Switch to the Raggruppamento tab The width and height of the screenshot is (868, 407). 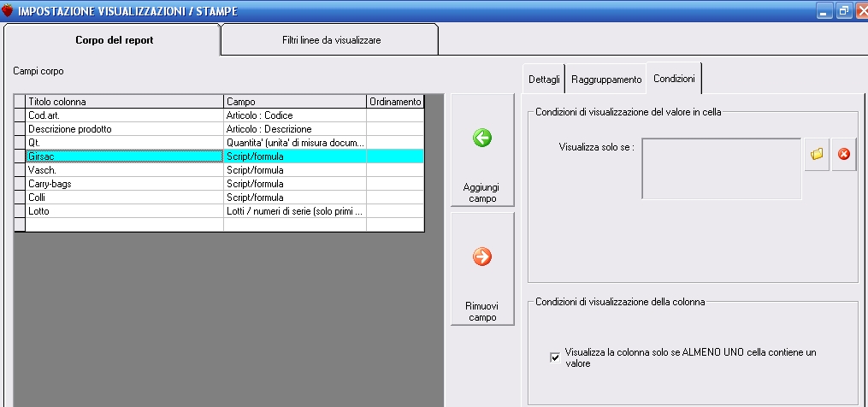click(606, 80)
